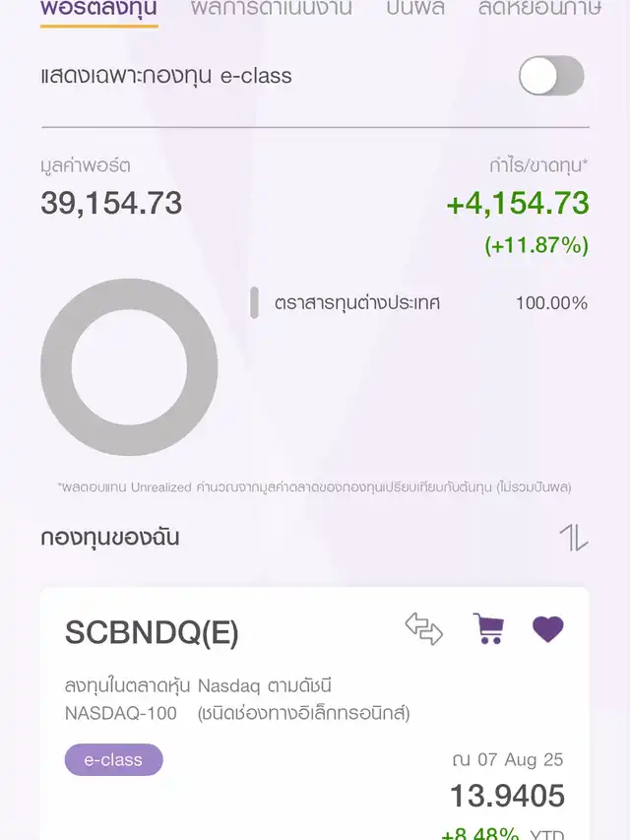Tap the portfolio value 39,154.73
This screenshot has height=840, width=630.
tap(111, 204)
